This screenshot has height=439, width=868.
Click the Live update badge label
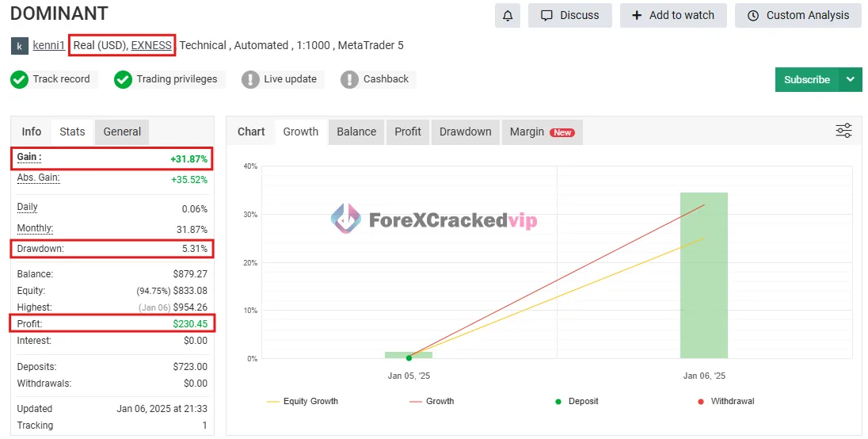[291, 79]
